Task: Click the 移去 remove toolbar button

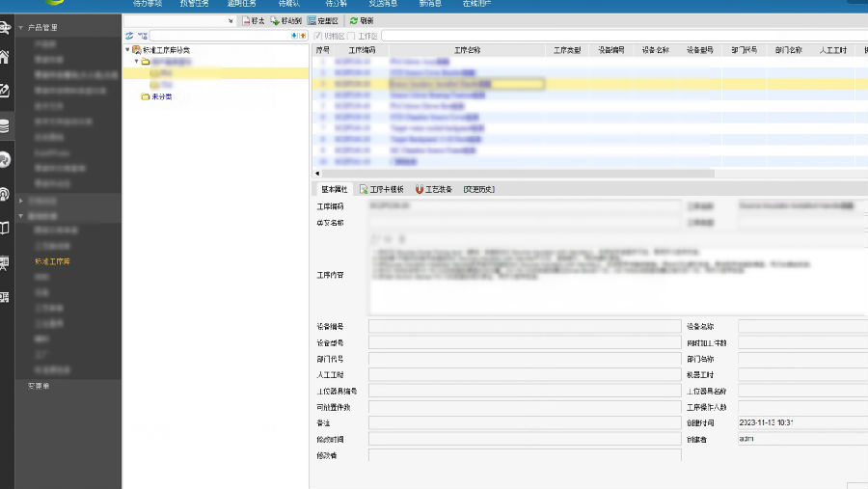Action: (x=253, y=20)
